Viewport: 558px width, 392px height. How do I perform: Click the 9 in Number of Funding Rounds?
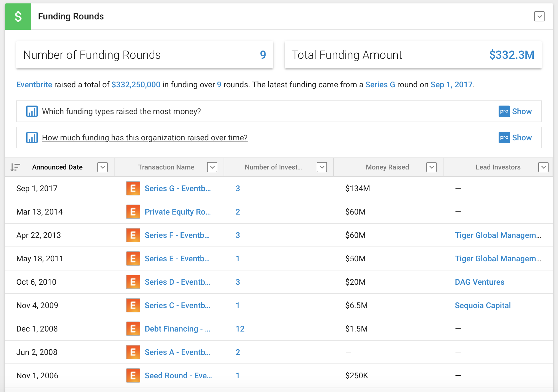(x=263, y=55)
